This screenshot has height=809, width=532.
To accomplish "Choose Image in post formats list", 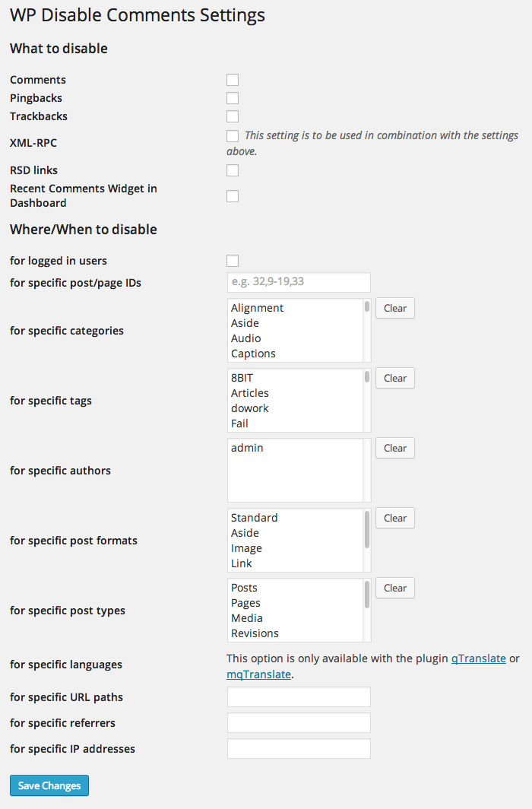I will point(246,548).
